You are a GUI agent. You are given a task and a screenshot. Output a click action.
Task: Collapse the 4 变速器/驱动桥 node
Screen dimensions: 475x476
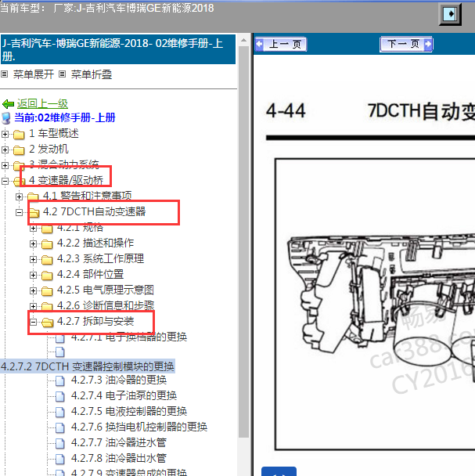pos(5,181)
